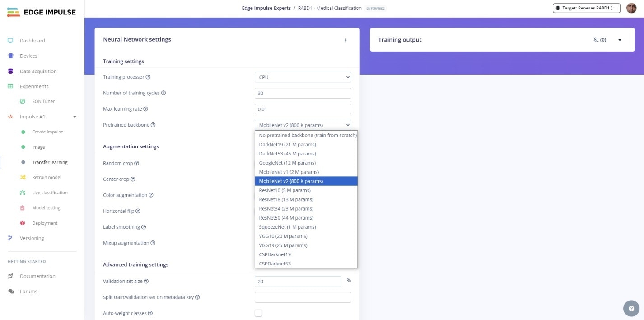Choose MobileNet v1 (2 M params)
The height and width of the screenshot is (320, 644).
(306, 172)
